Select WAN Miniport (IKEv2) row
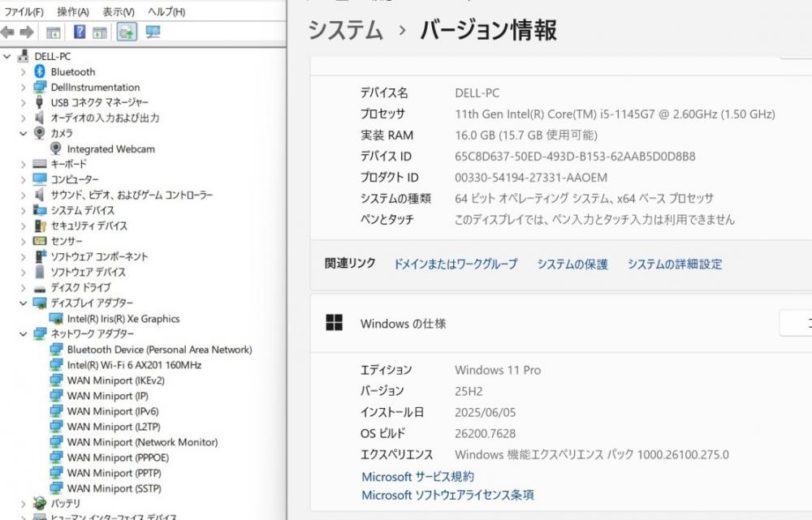This screenshot has height=520, width=812. pyautogui.click(x=116, y=380)
